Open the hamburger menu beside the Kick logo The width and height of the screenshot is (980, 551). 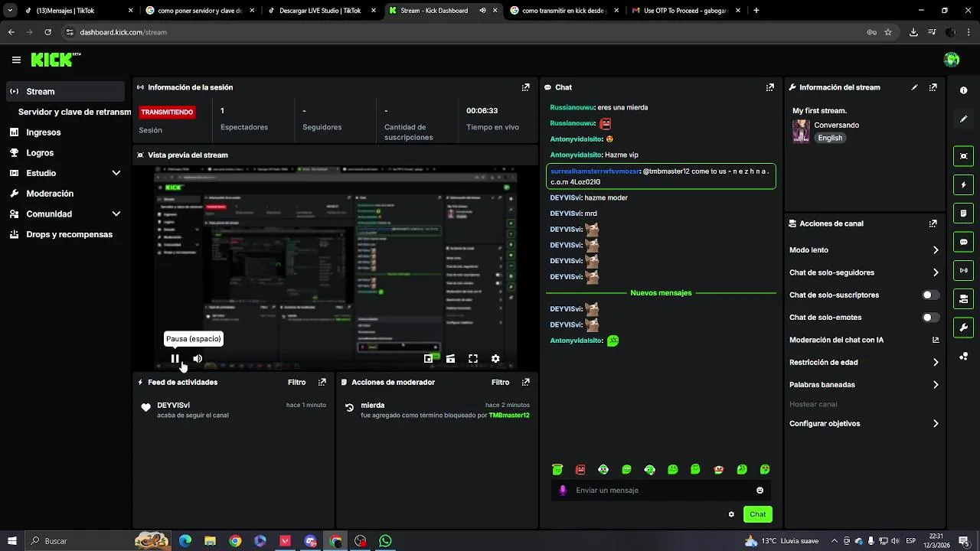(16, 60)
